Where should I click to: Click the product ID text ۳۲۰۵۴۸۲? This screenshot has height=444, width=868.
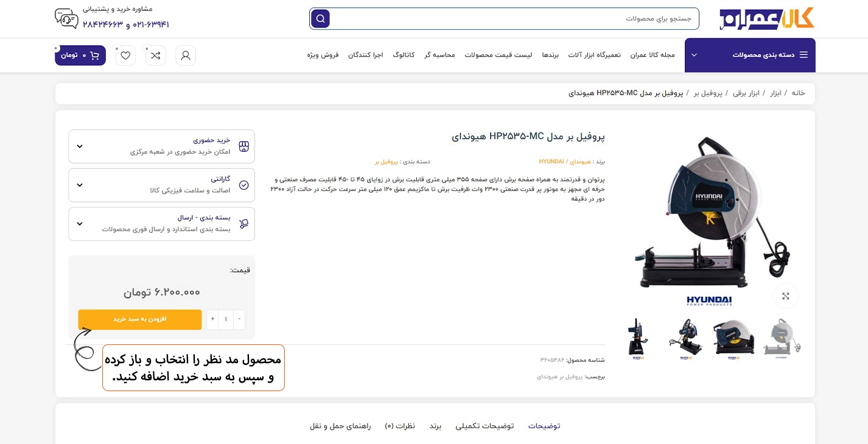tap(552, 361)
